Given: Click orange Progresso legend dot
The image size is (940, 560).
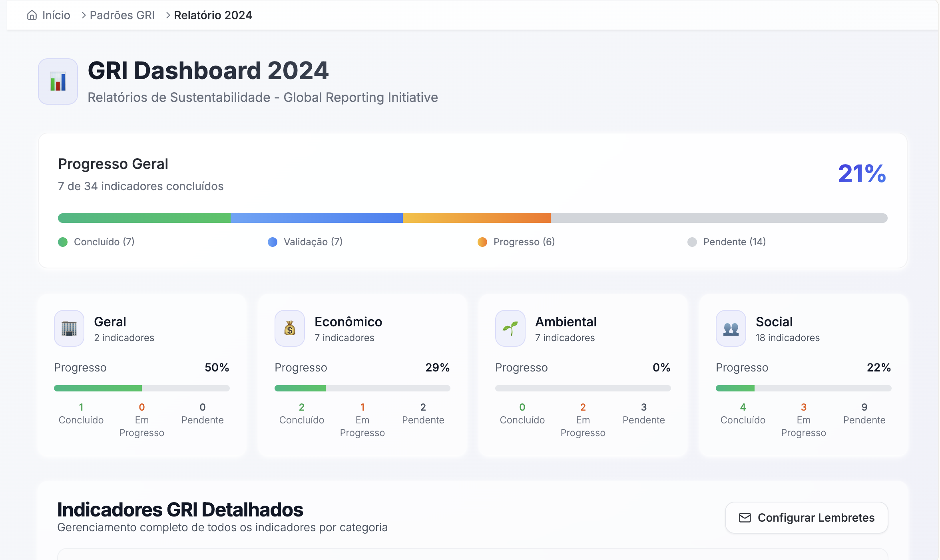Looking at the screenshot, I should (x=482, y=242).
